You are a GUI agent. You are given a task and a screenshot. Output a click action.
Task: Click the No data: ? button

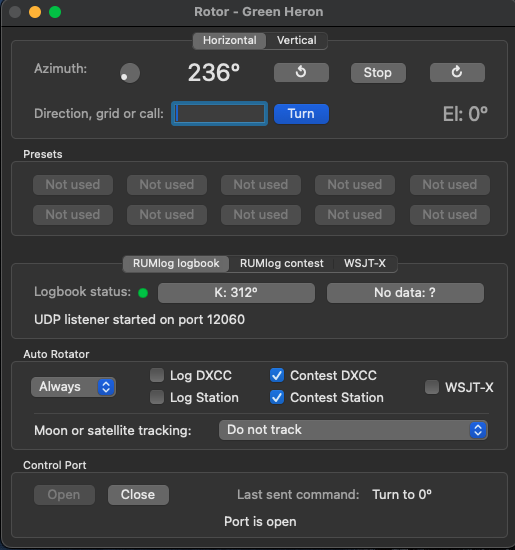coord(405,293)
